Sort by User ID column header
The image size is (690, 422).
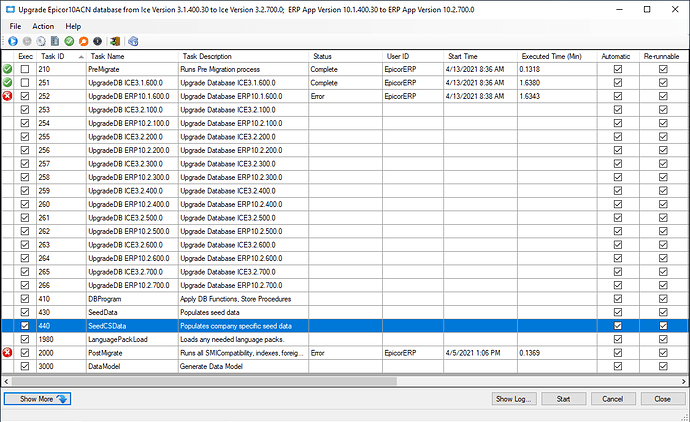pyautogui.click(x=413, y=56)
